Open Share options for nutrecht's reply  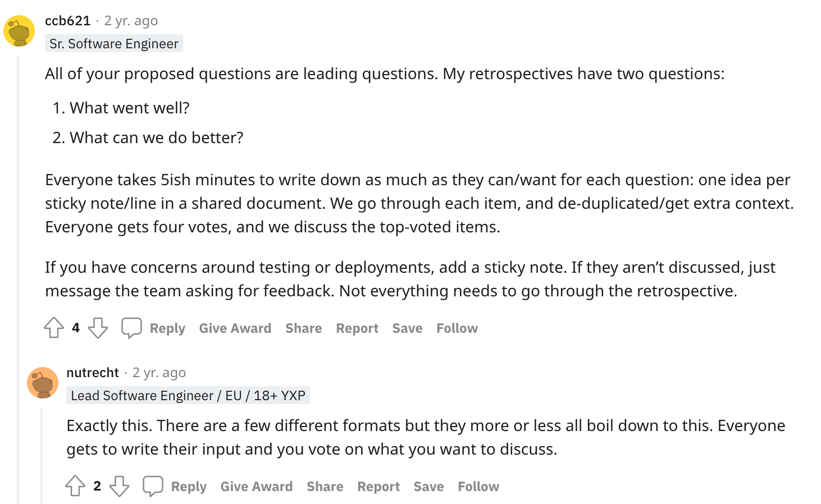[325, 486]
